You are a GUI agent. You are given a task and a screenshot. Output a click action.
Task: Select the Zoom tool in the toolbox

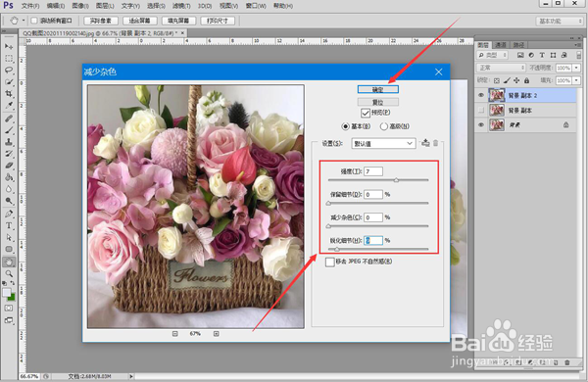[x=9, y=273]
